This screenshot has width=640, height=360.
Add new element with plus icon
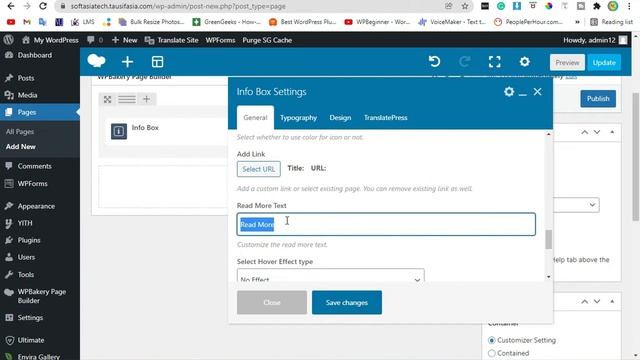tap(127, 62)
